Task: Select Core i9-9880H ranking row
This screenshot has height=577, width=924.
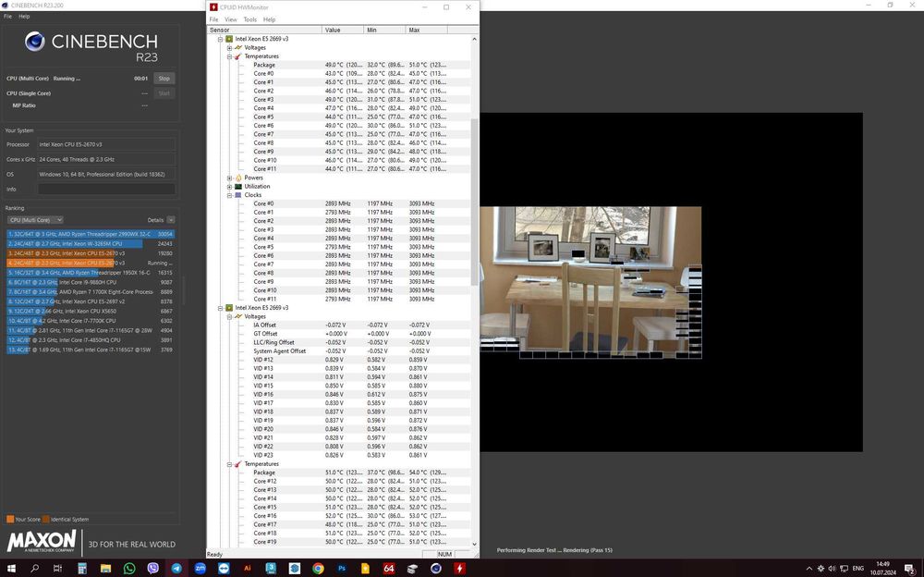Action: click(91, 283)
